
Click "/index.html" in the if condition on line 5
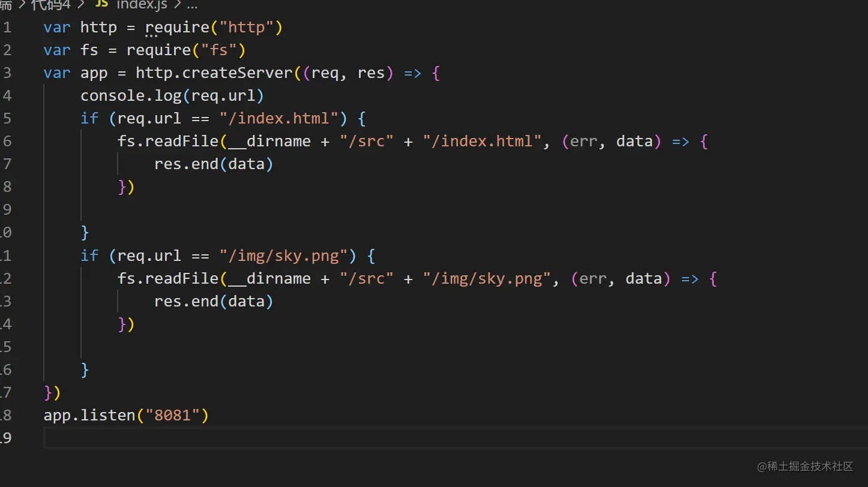point(279,119)
